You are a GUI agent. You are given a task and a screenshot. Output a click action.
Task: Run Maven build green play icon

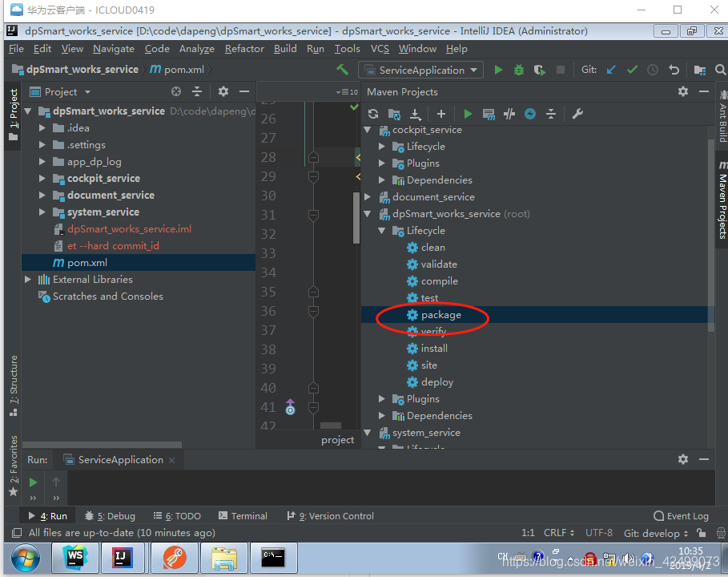pos(468,114)
